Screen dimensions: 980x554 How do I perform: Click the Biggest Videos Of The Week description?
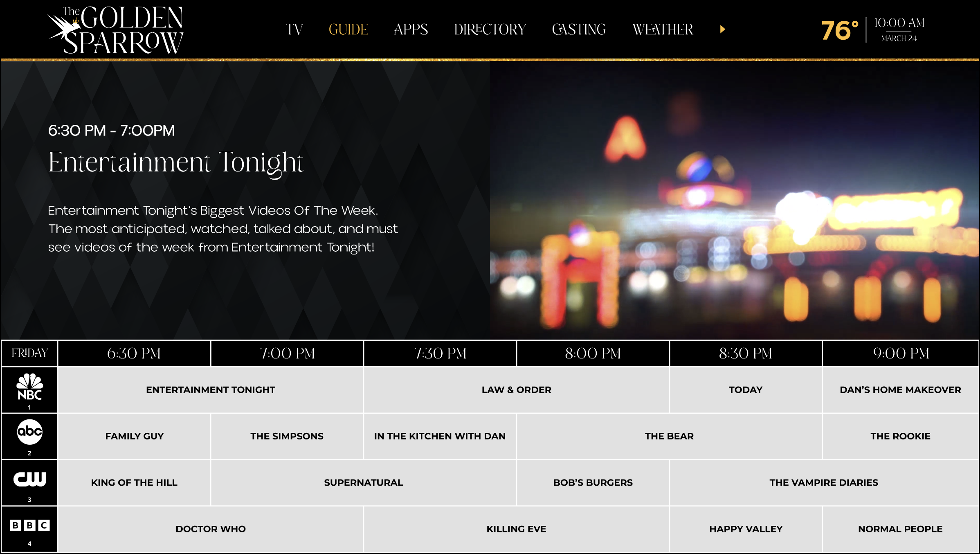tap(223, 229)
